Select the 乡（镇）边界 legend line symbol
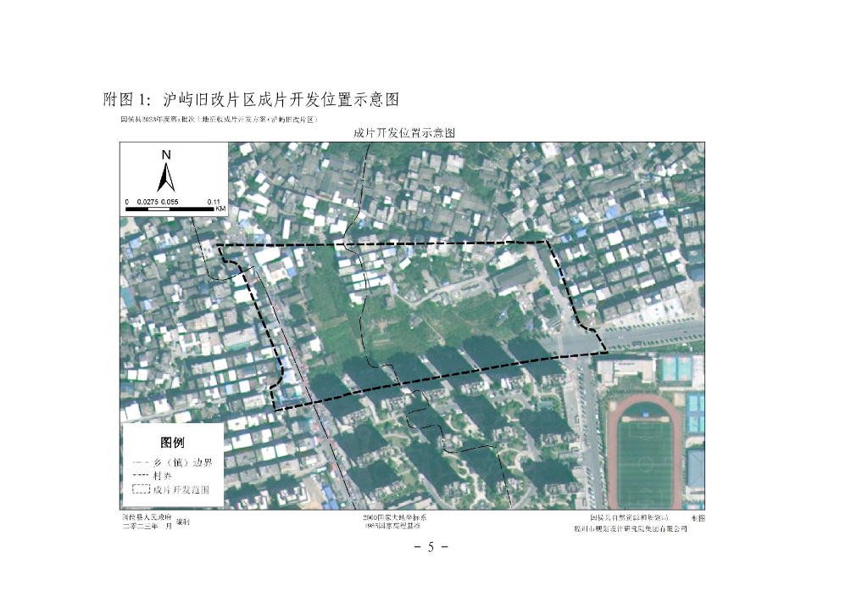This screenshot has height=614, width=868. click(x=141, y=461)
